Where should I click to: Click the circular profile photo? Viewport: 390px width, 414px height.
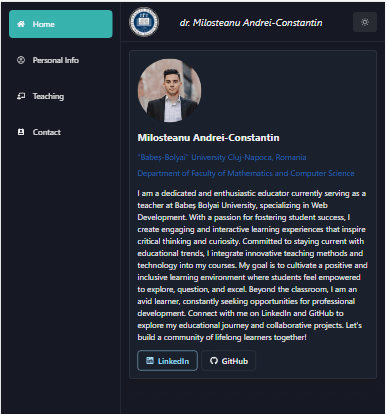pyautogui.click(x=169, y=90)
